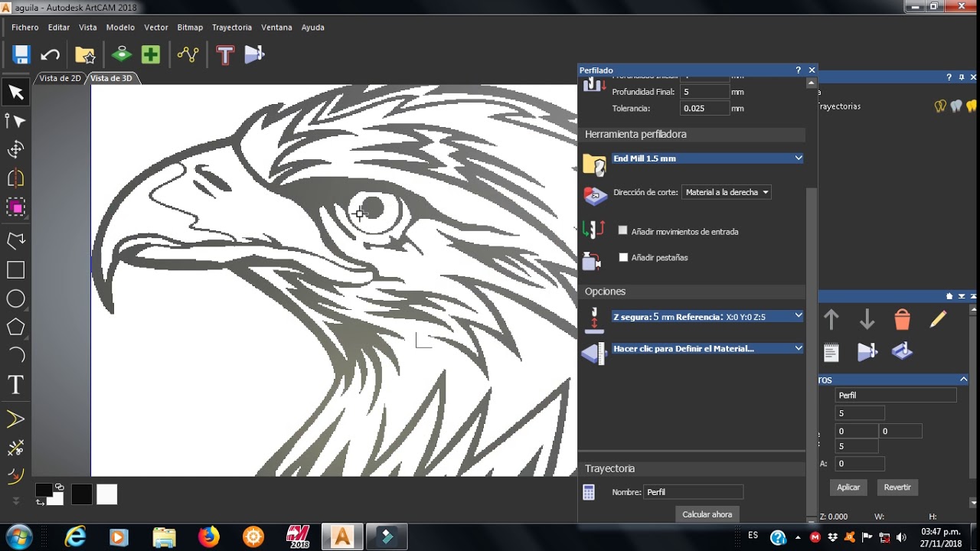Image resolution: width=980 pixels, height=551 pixels.
Task: Select the transform move-rotate tool
Action: pyautogui.click(x=15, y=149)
